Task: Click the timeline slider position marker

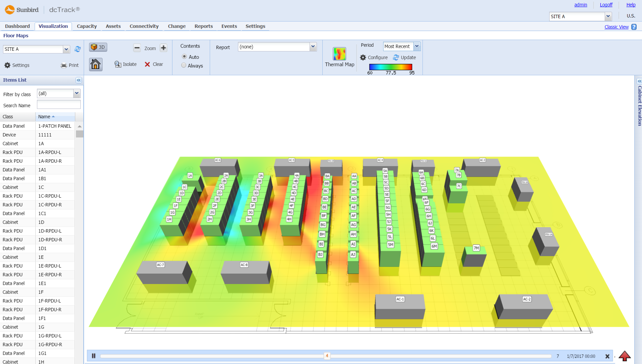Action: 326,356
